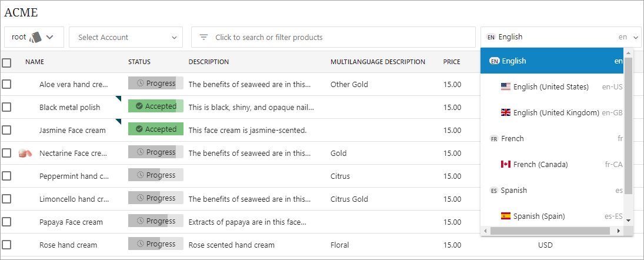
Task: Check the Aloe vera hand cream row checkbox
Action: 6,84
